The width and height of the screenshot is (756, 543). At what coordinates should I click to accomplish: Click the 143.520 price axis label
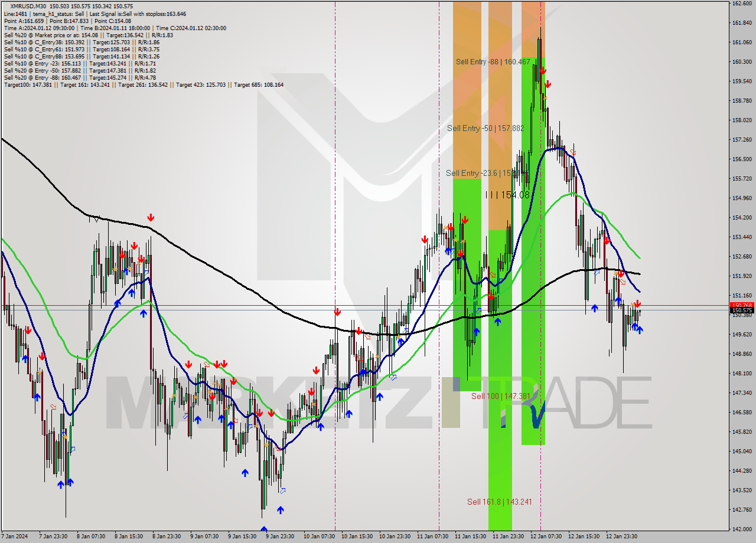pos(742,490)
